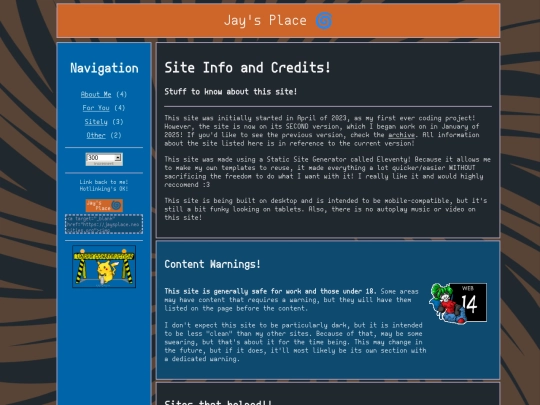
Task: Open the 300 counter dropdown arrow
Action: click(x=118, y=157)
